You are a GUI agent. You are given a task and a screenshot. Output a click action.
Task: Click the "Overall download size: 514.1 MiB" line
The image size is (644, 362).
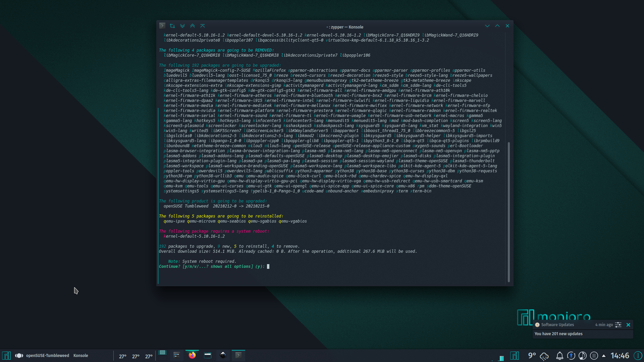pyautogui.click(x=288, y=251)
